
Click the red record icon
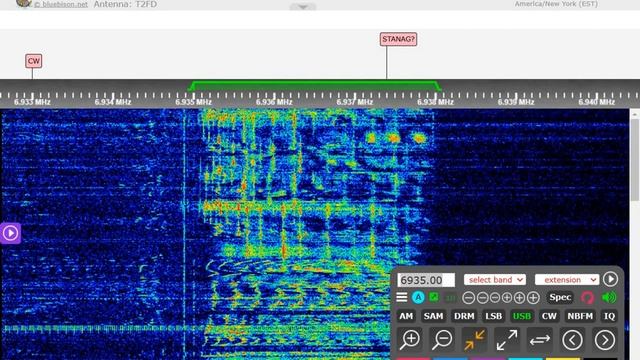(x=587, y=298)
